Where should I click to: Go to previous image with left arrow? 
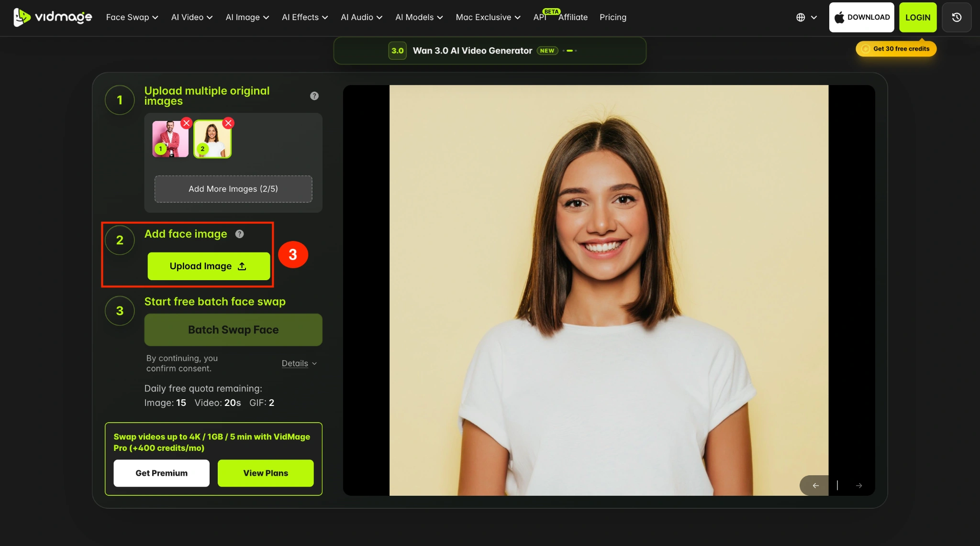coord(816,485)
